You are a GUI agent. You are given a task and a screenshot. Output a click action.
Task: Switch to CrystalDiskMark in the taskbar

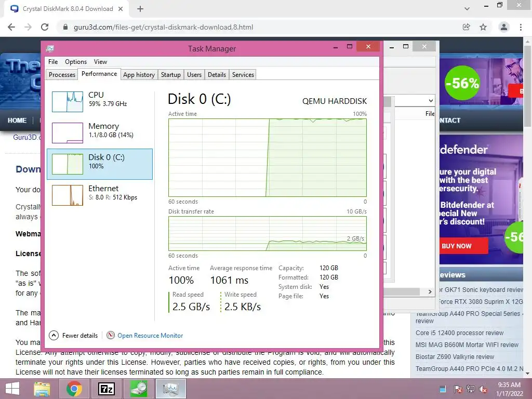(138, 389)
